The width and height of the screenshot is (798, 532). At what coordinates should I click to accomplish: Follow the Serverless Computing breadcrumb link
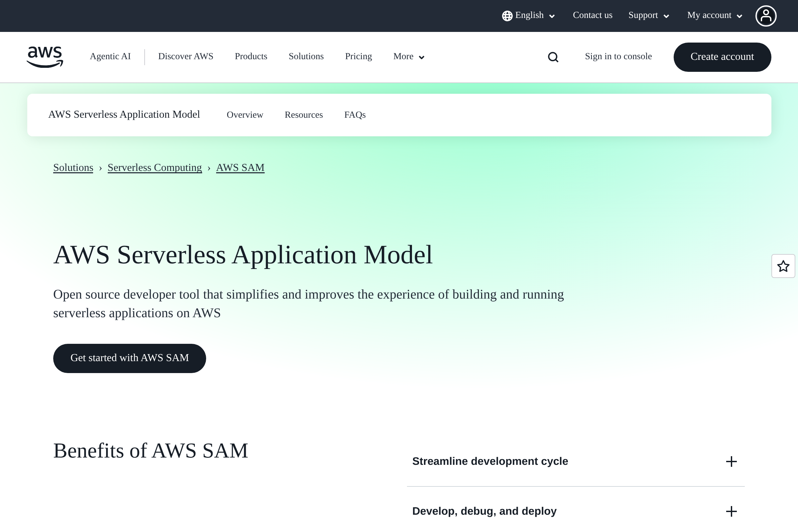coord(155,168)
